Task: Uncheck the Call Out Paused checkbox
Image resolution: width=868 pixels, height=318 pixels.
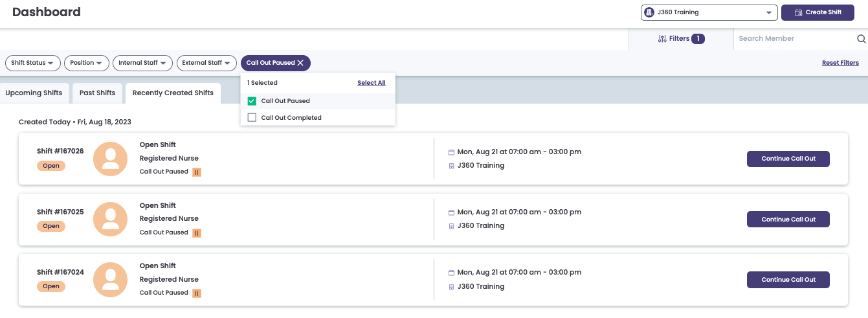Action: tap(252, 101)
